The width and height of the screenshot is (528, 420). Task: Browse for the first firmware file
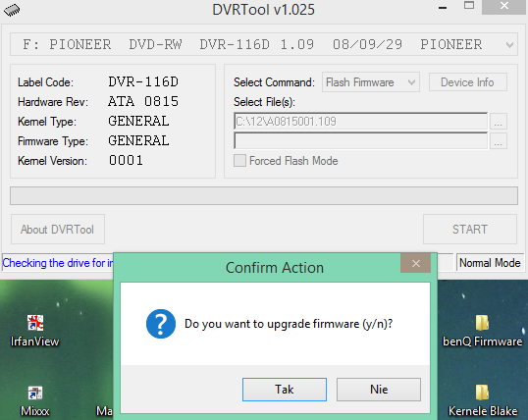499,122
